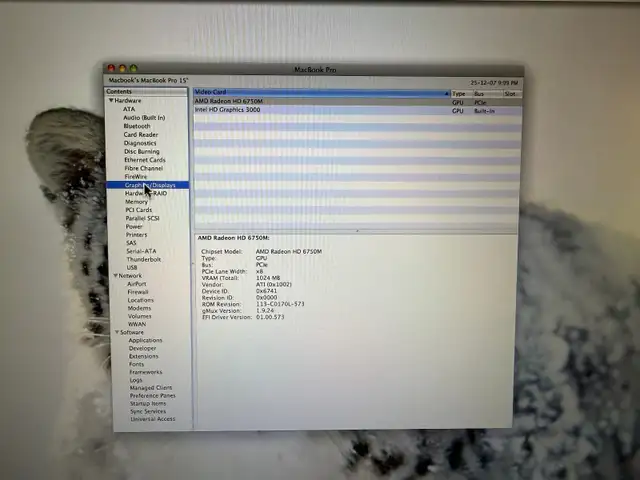Collapse the Hardware section triangle
640x480 pixels.
point(111,100)
